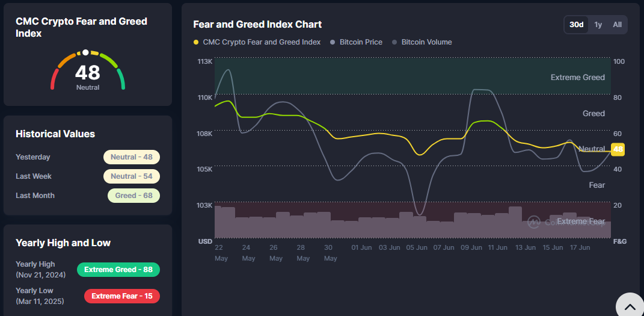
Task: Click the Extreme Fear - 15 badge
Action: click(x=122, y=296)
